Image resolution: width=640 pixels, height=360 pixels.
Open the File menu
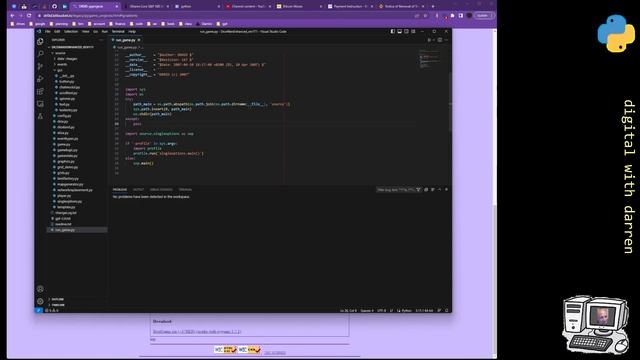point(48,31)
